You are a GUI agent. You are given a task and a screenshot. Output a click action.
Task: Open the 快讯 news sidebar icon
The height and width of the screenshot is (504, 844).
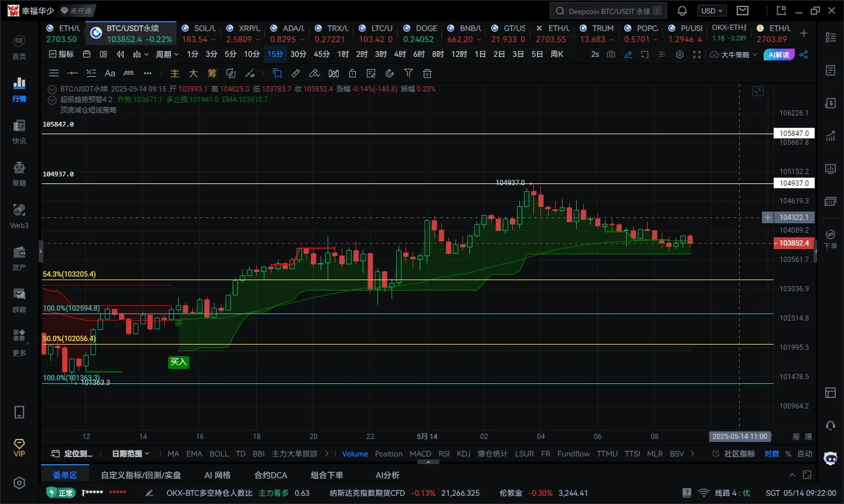click(x=19, y=132)
